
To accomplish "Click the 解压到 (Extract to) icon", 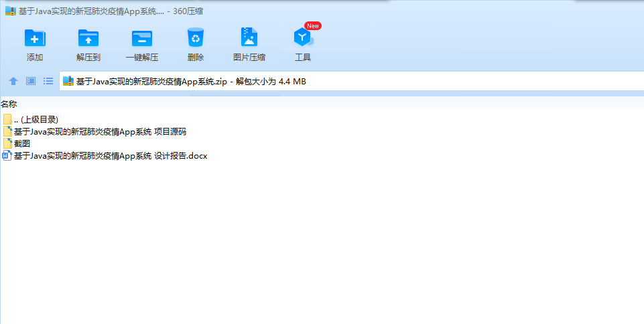I will pyautogui.click(x=88, y=38).
